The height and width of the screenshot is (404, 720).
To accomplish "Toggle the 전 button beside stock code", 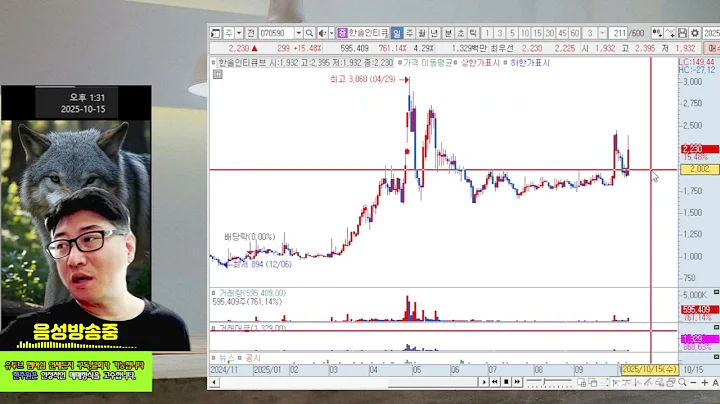I will [250, 33].
